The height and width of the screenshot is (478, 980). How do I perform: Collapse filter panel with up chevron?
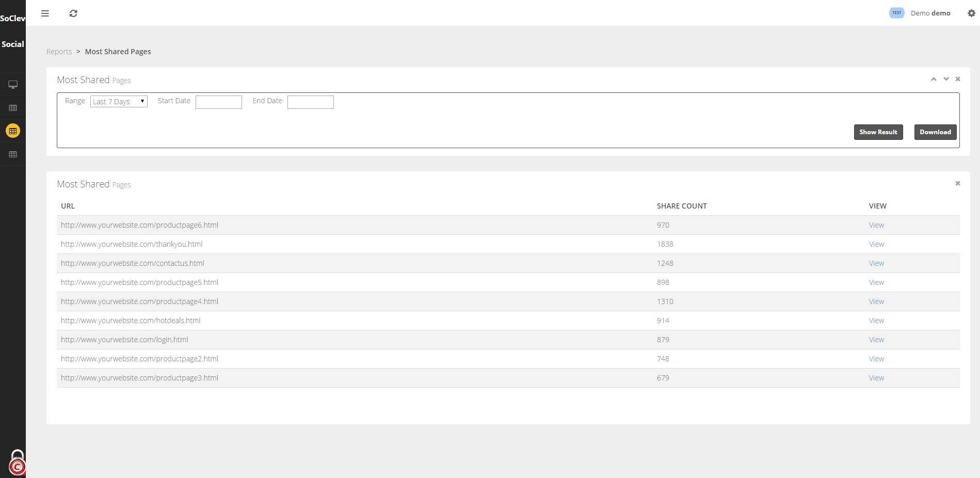tap(934, 79)
